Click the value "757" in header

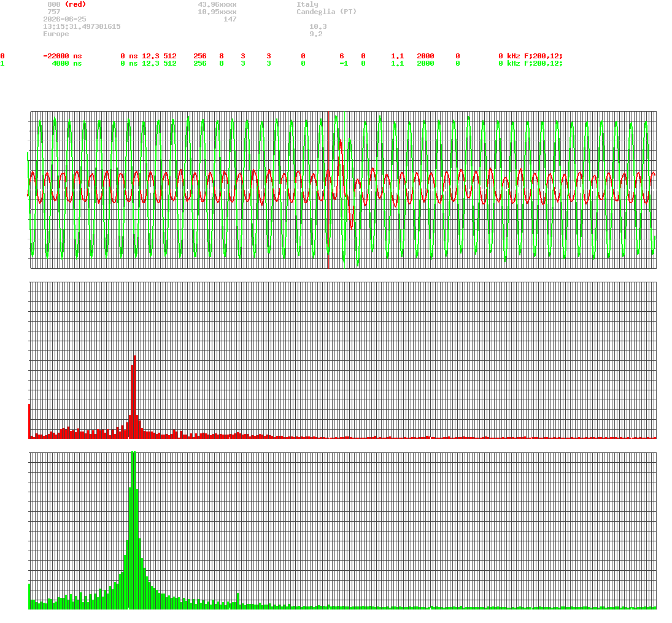point(54,12)
